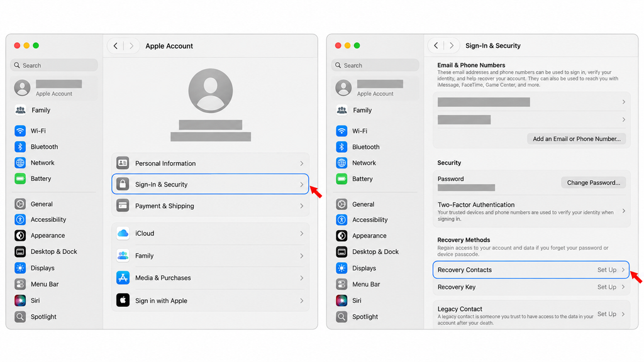Focus Search field in right window

[375, 65]
